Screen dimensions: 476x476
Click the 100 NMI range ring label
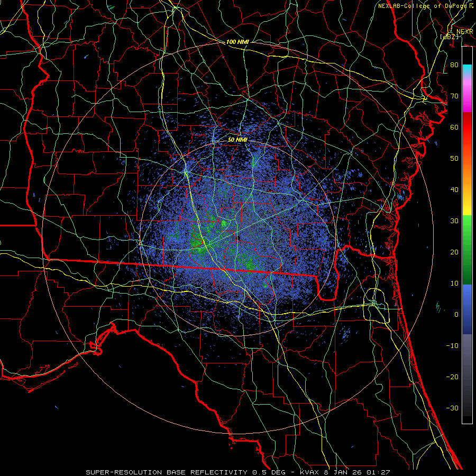[237, 42]
